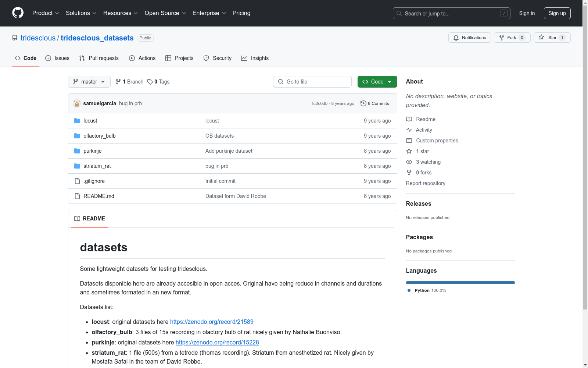588x368 pixels.
Task: Switch to the Insights tab
Action: click(255, 58)
